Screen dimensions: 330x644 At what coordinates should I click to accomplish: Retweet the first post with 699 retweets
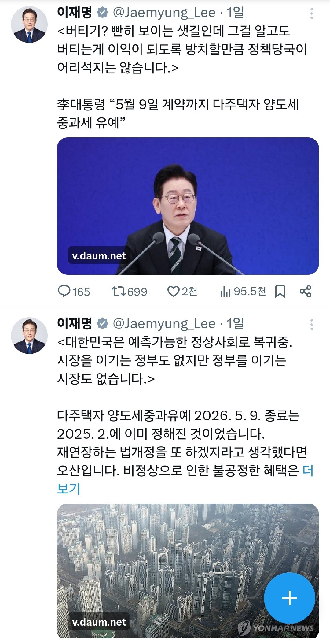(129, 292)
